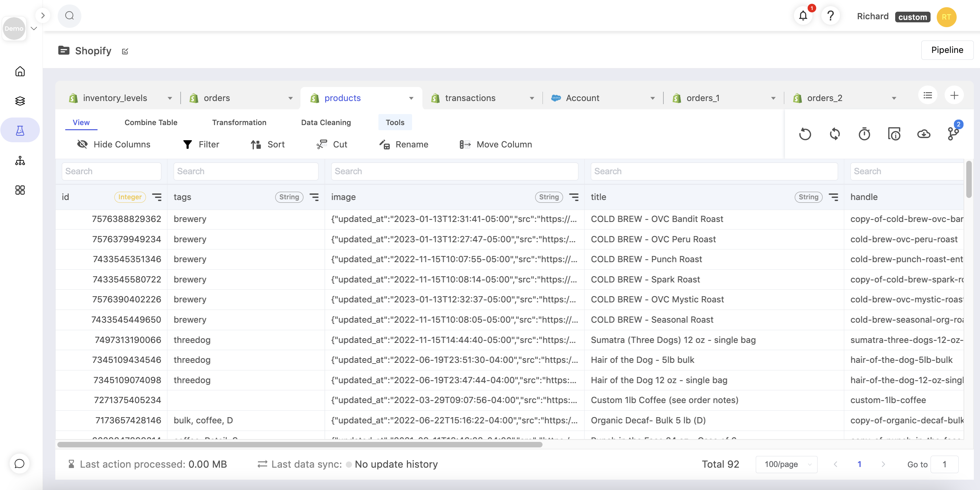Click the stopwatch schedule icon

[x=864, y=134]
